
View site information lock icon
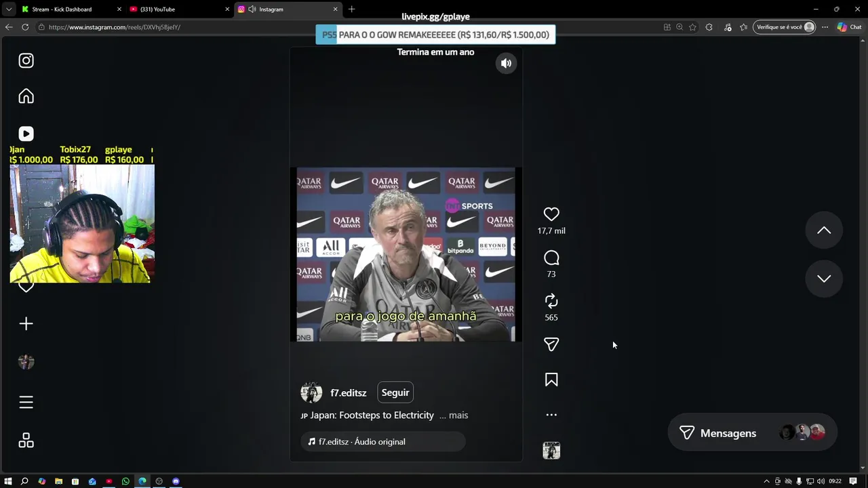click(41, 27)
